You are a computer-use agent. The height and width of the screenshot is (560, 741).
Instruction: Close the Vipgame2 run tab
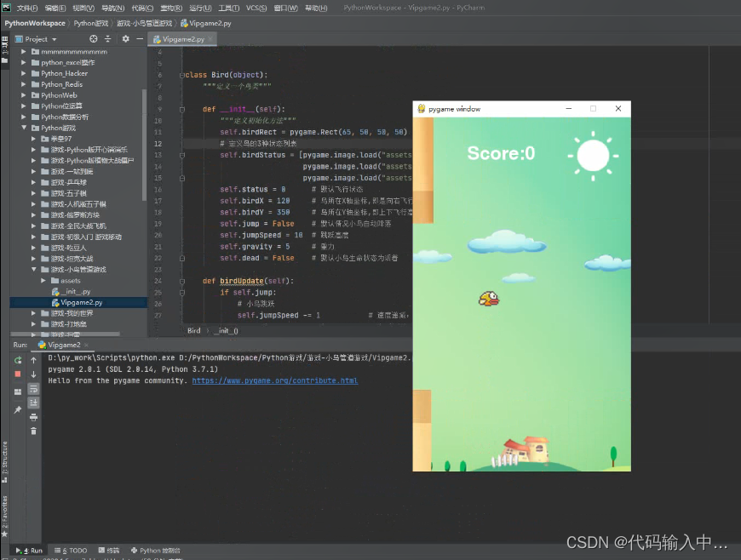(87, 346)
